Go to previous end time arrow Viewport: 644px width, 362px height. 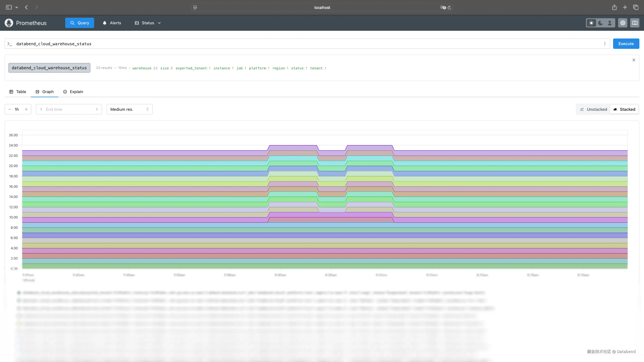click(41, 109)
